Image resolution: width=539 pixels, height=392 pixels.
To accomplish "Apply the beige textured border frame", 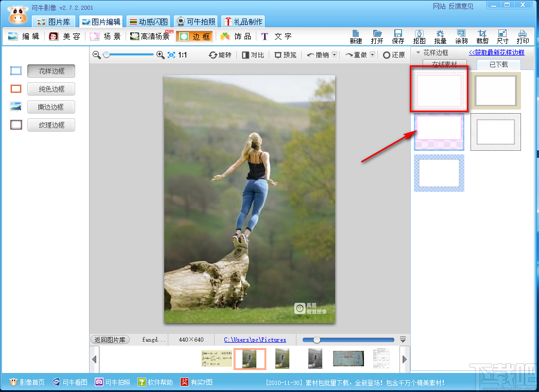I will (495, 91).
